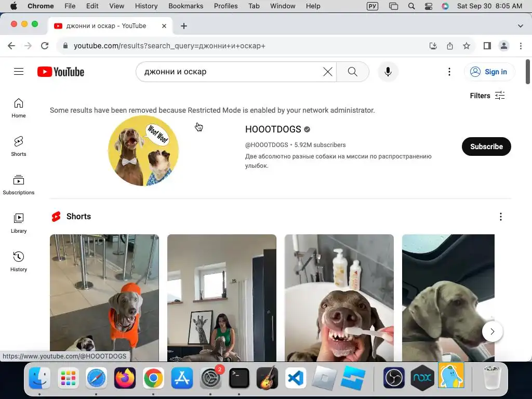Expand the tab search chevron

coord(521,26)
